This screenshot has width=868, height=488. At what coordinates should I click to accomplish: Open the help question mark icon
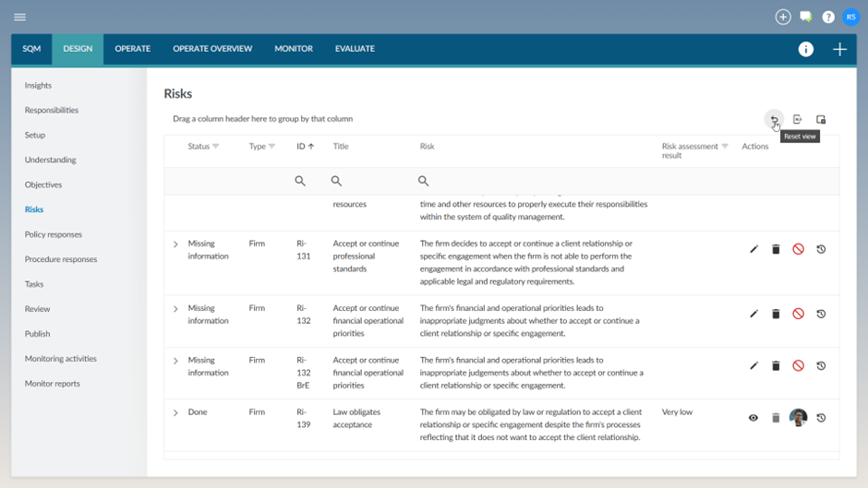click(828, 18)
